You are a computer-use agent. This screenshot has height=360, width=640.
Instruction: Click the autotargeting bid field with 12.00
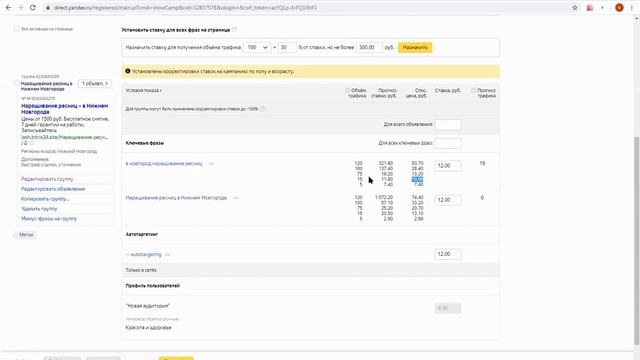[x=448, y=254]
